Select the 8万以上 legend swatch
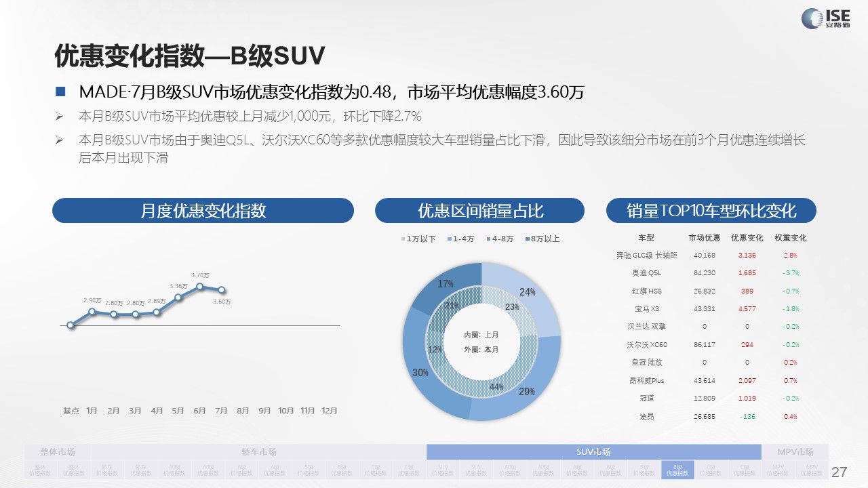Viewport: 868px width, 488px height. point(527,239)
